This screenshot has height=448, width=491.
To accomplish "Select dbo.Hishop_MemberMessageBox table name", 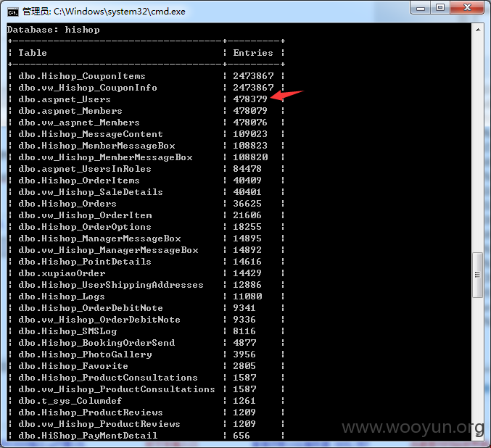I will 96,146.
